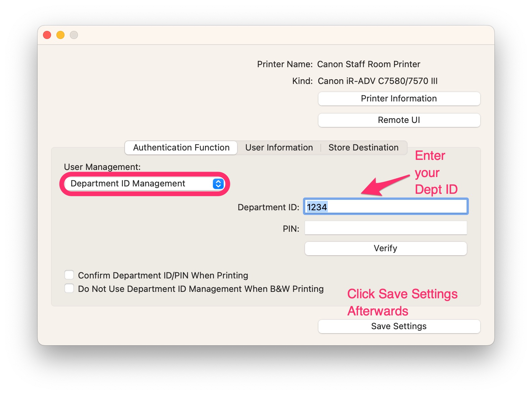Switch to the User Information tab

(279, 148)
